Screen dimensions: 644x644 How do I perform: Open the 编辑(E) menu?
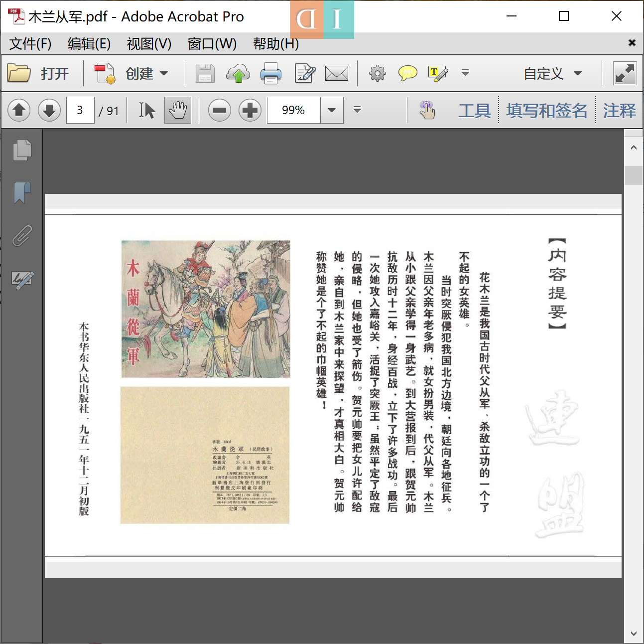89,44
